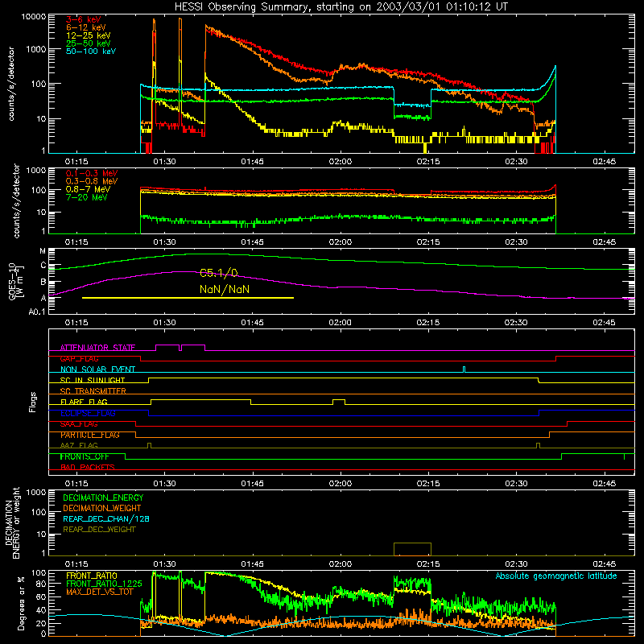Click the 01:45 tick label under GOES plot

tap(252, 323)
